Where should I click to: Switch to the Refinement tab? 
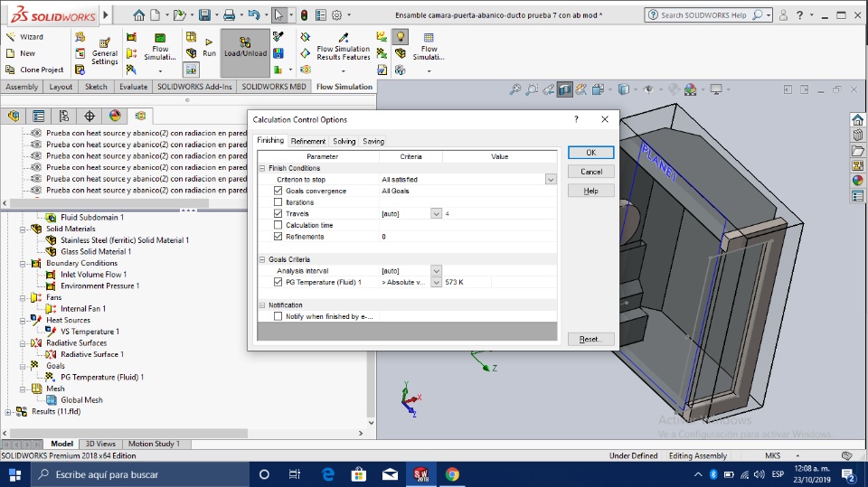307,141
